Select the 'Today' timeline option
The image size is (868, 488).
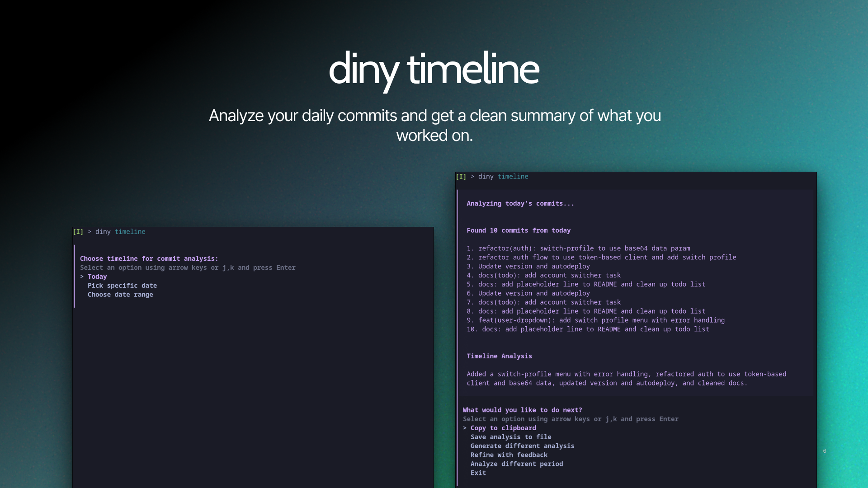pyautogui.click(x=97, y=276)
